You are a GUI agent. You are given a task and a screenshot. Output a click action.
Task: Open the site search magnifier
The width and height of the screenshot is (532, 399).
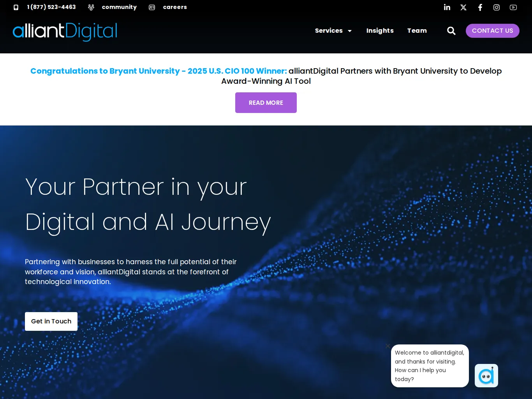tap(451, 30)
